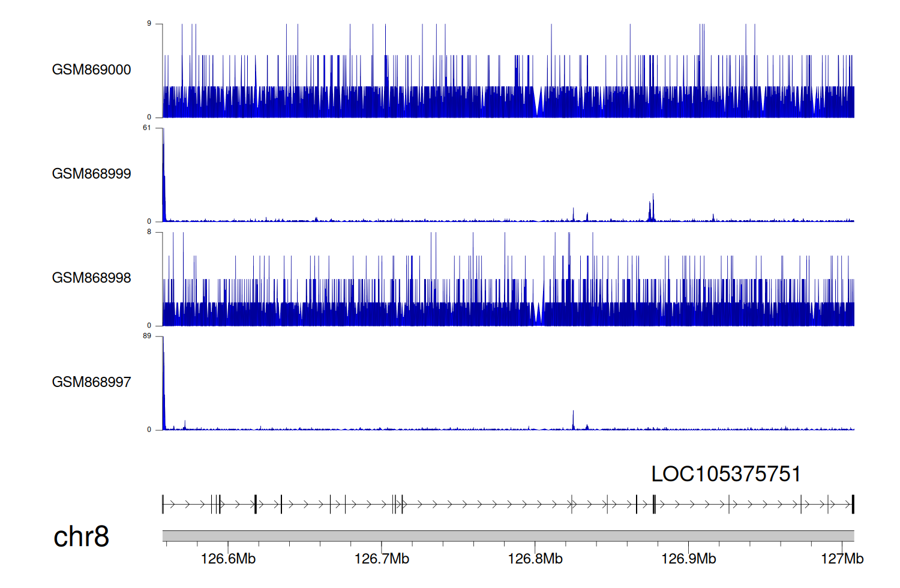Click the gray chr8 coordinate bar
900x588 pixels.
(x=508, y=535)
